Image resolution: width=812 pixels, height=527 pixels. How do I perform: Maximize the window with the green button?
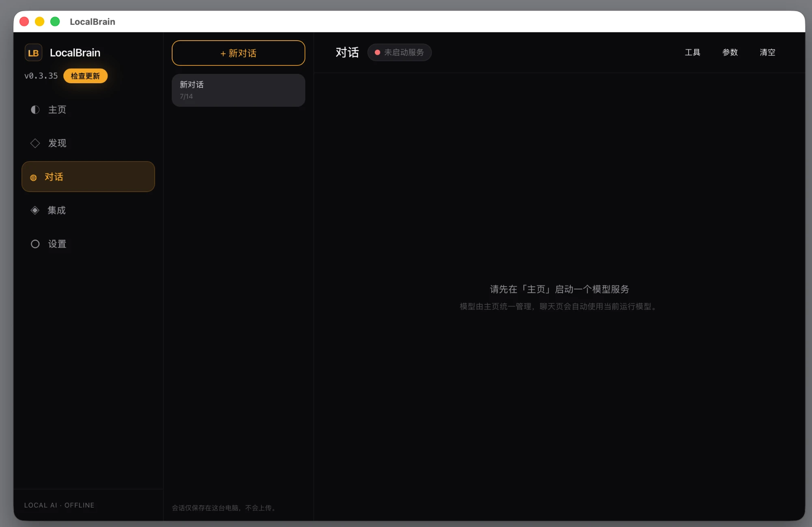click(x=55, y=22)
